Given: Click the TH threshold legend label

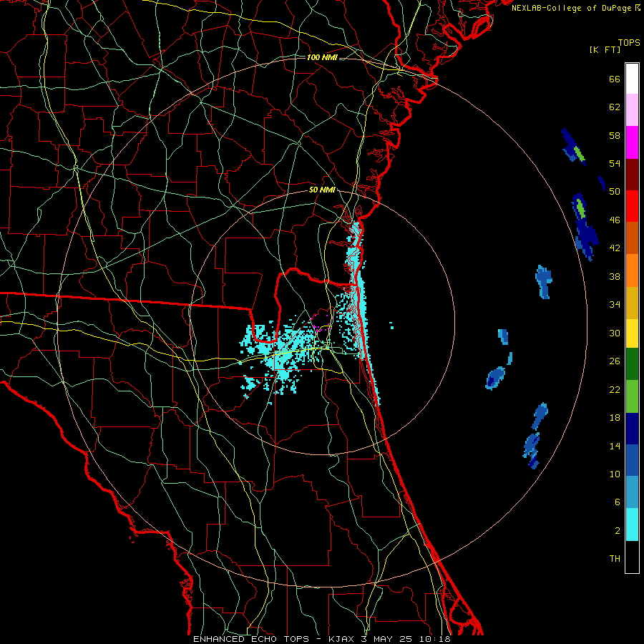Looking at the screenshot, I should (615, 559).
